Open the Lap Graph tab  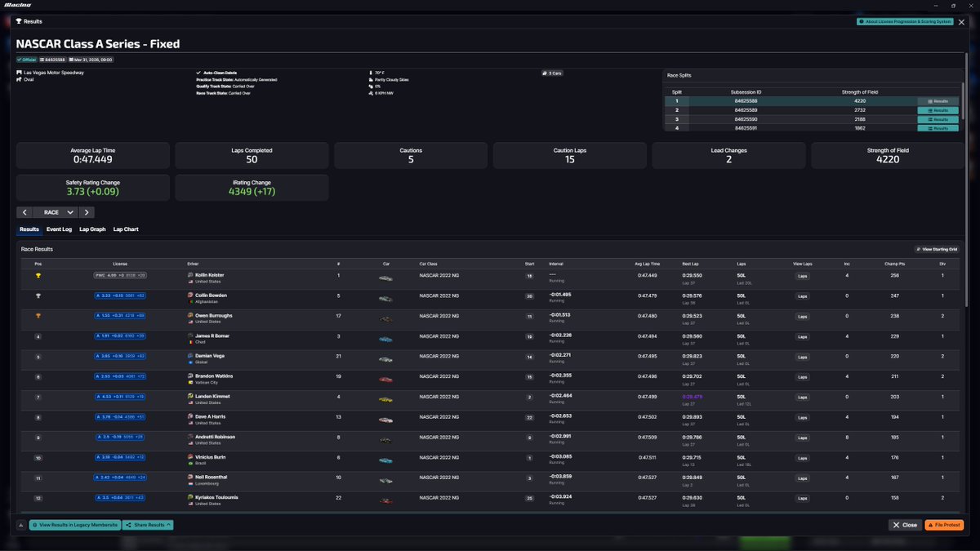point(92,229)
